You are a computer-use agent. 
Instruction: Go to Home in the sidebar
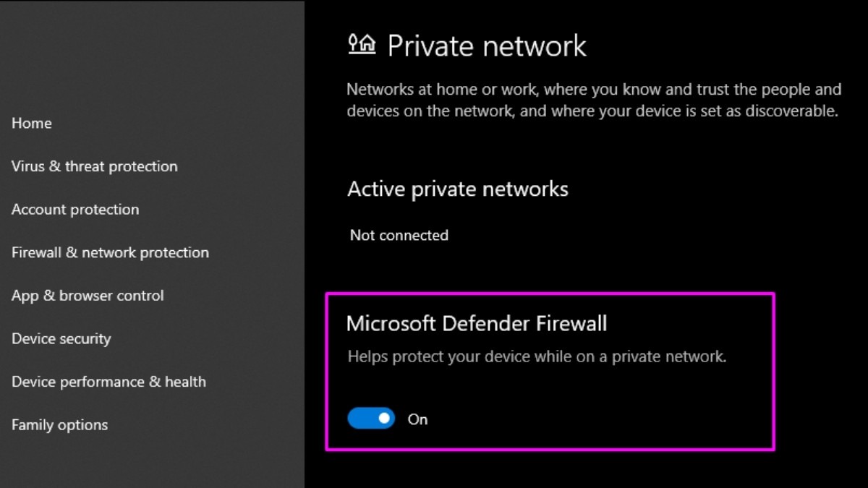32,124
